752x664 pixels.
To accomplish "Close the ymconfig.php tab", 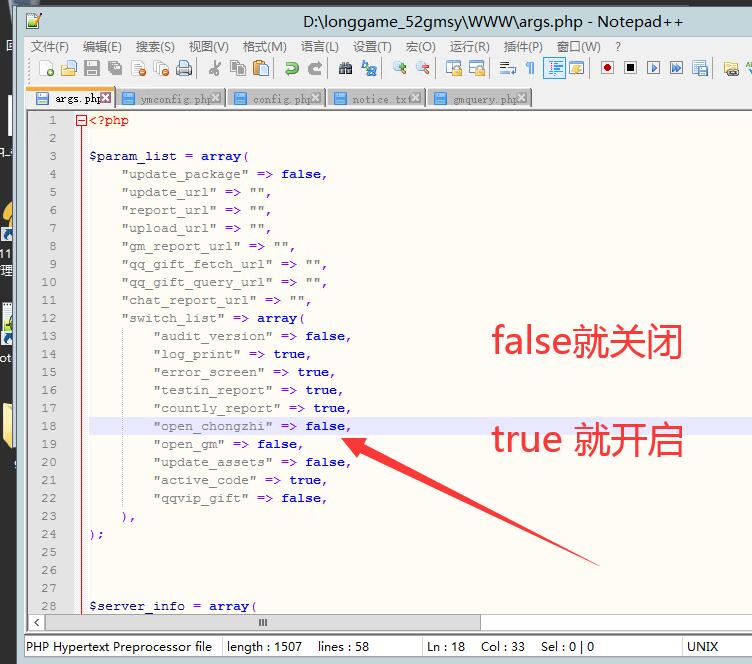I will (x=218, y=98).
